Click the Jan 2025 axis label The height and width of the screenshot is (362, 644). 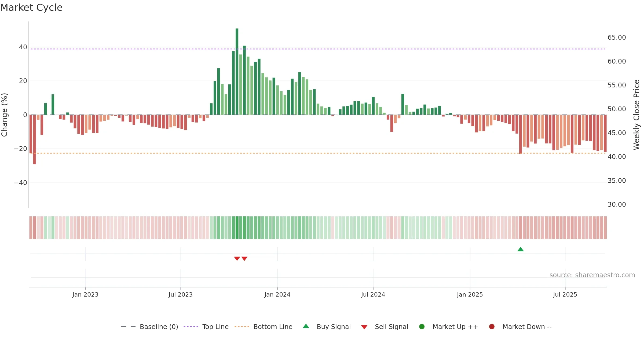470,294
